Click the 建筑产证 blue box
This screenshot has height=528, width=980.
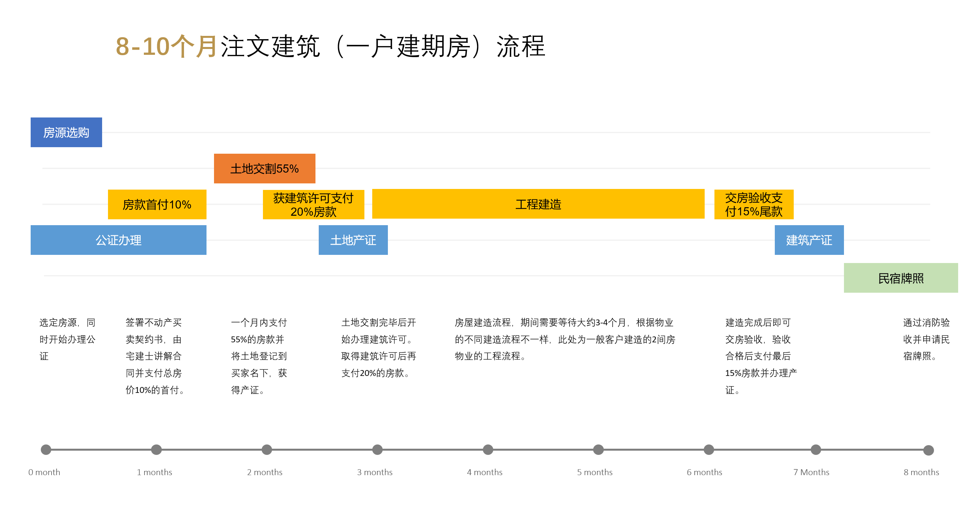point(809,240)
